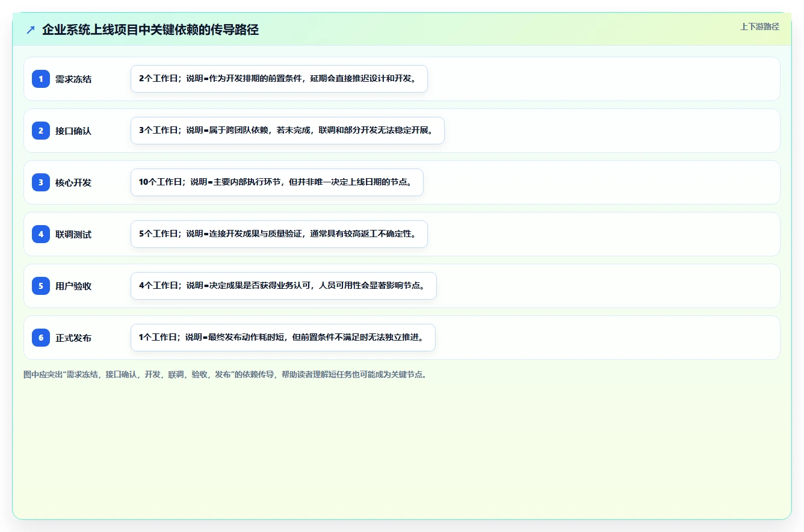This screenshot has height=532, width=804.
Task: Select the 联调测试 step label
Action: click(x=73, y=235)
